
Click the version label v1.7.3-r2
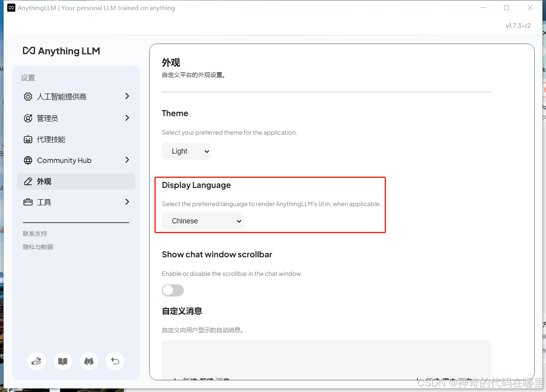[518, 25]
